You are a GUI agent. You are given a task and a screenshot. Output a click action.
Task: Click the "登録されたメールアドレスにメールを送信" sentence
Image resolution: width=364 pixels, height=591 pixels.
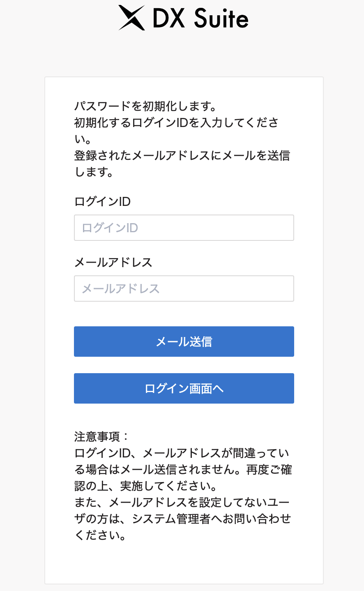point(182,156)
